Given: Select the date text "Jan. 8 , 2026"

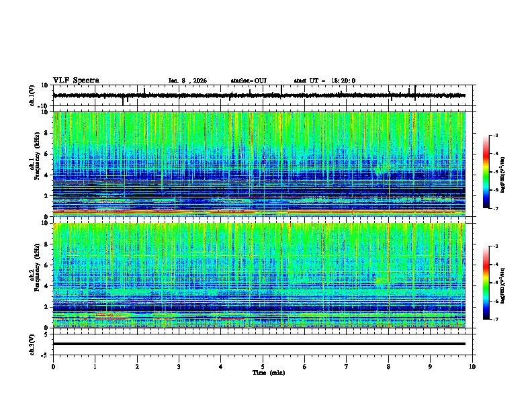Looking at the screenshot, I should click(x=187, y=81).
